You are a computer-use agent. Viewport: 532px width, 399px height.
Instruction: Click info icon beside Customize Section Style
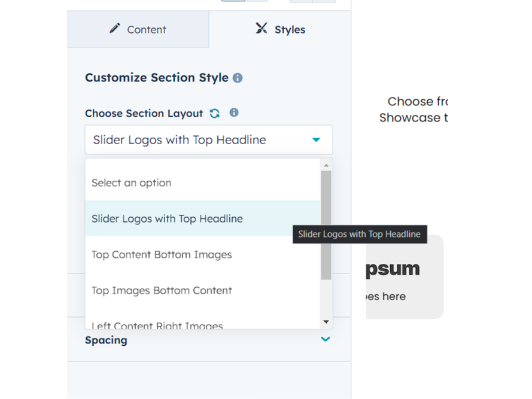(x=238, y=78)
